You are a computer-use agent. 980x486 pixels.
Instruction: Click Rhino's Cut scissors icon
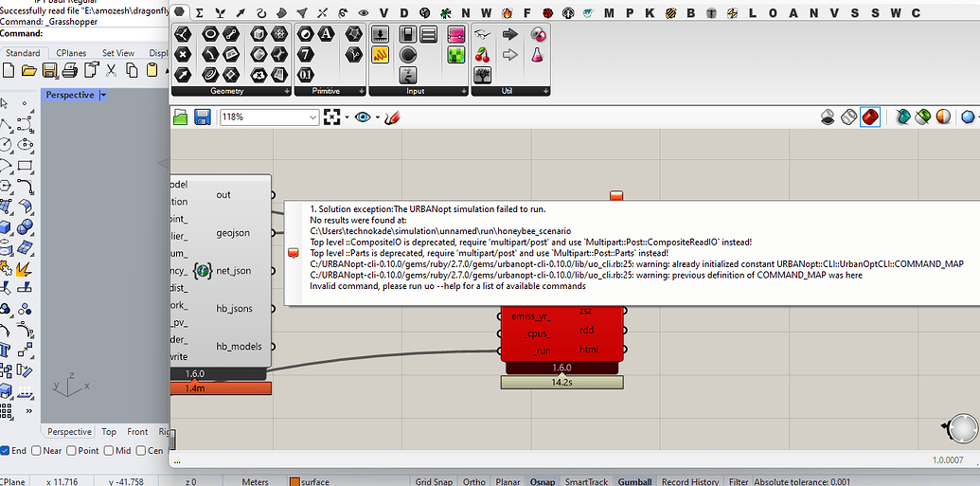pyautogui.click(x=112, y=70)
